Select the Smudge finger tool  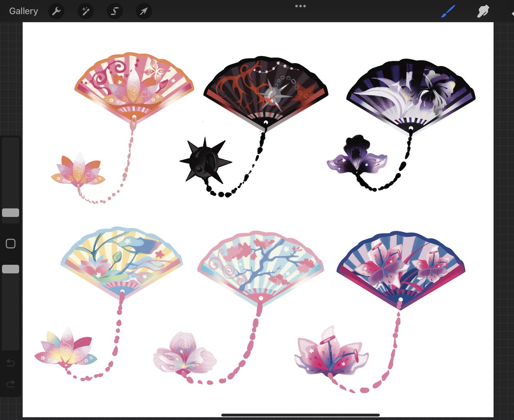pos(484,11)
